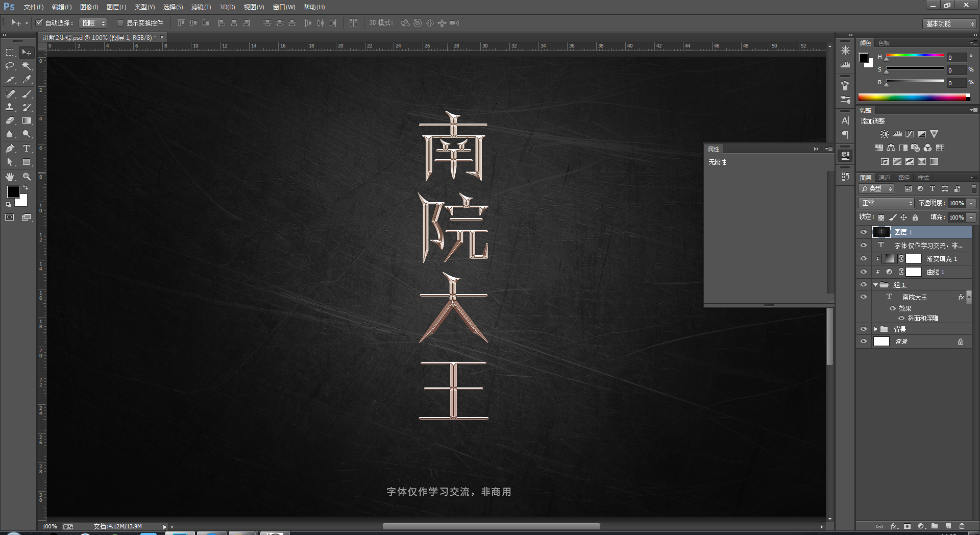Add a Levels adjustment

pyautogui.click(x=897, y=134)
